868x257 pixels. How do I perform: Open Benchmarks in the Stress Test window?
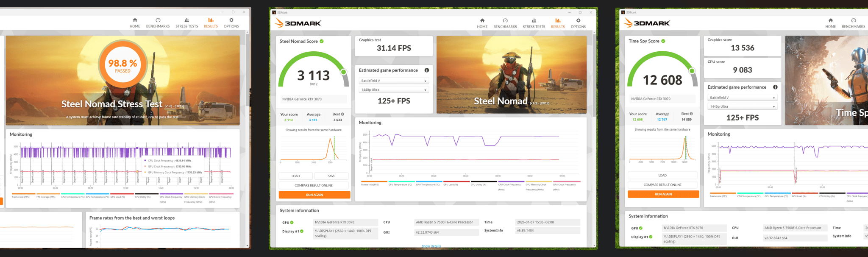[x=158, y=23]
